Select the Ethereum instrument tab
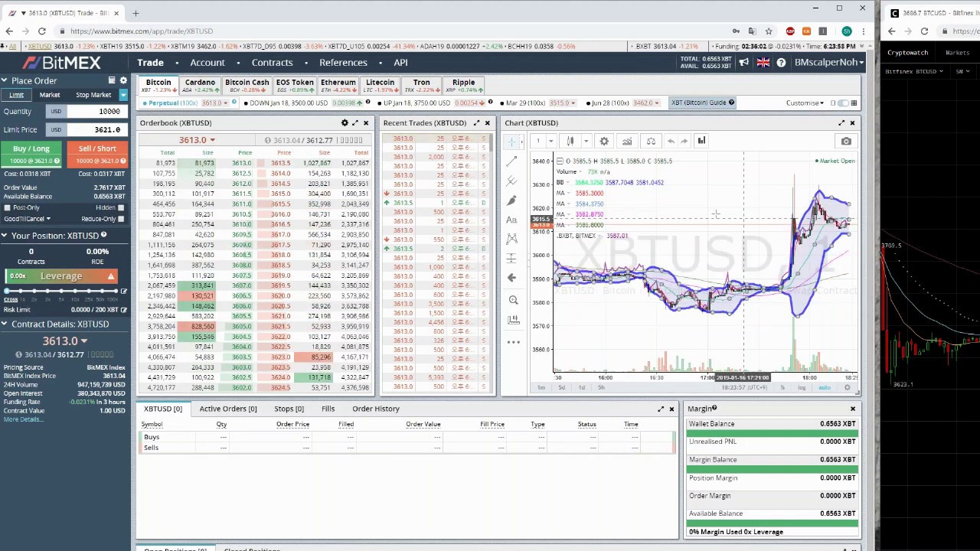The image size is (980, 551). [x=338, y=86]
